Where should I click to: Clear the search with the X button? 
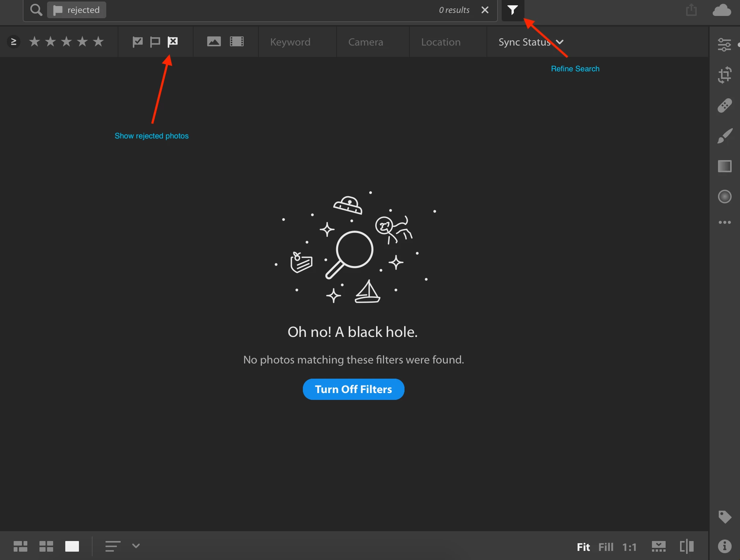click(x=485, y=10)
